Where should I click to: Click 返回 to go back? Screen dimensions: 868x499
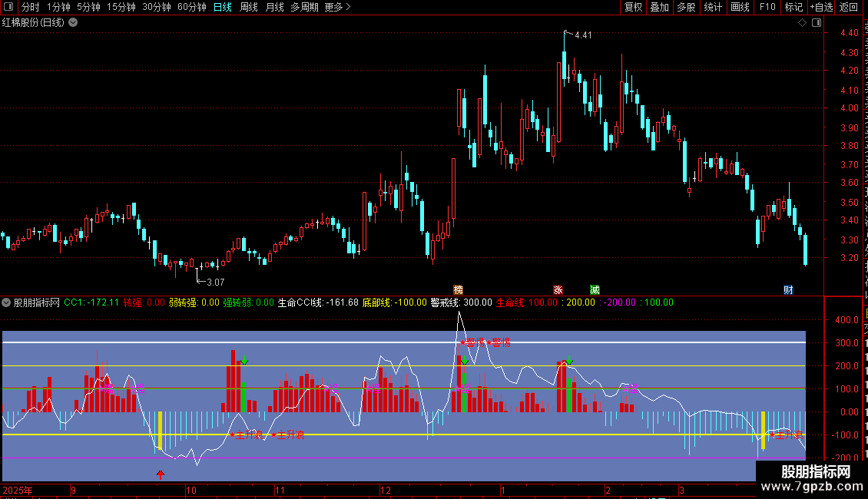click(848, 7)
